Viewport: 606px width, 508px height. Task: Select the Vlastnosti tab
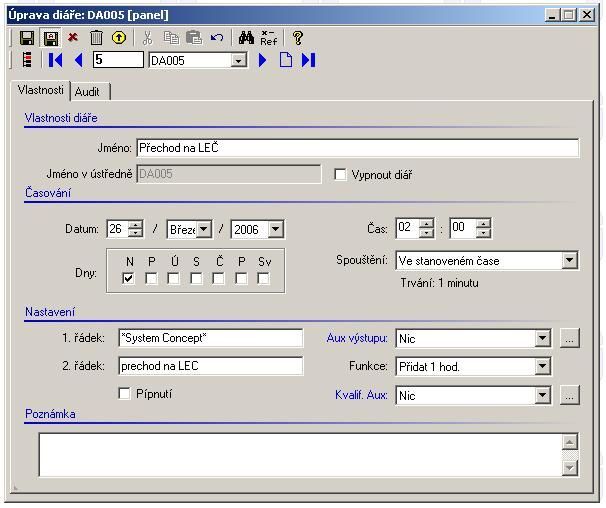click(x=41, y=90)
